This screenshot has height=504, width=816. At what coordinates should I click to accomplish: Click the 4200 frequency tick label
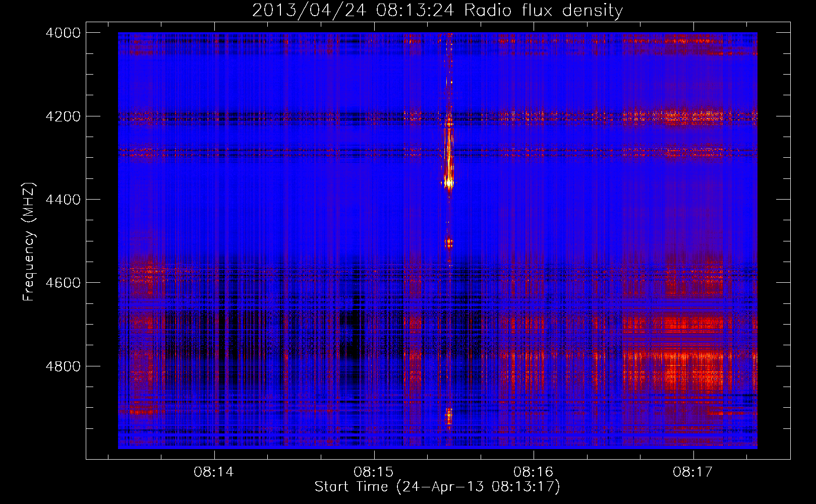[x=63, y=116]
